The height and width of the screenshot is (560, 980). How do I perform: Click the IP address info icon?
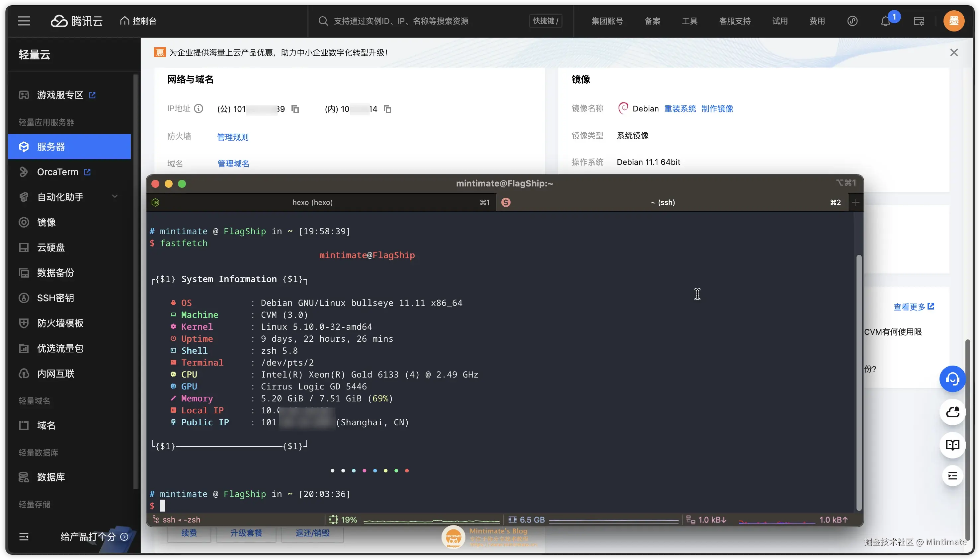(x=199, y=108)
